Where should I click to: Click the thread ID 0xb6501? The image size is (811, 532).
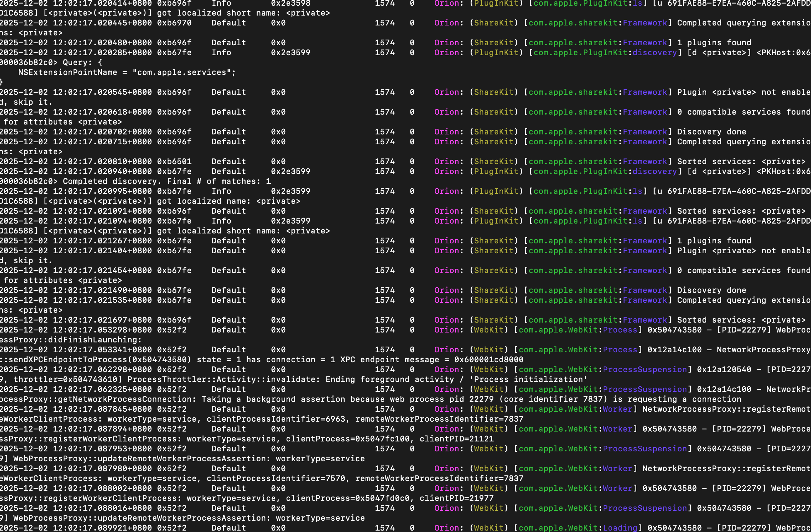[174, 162]
